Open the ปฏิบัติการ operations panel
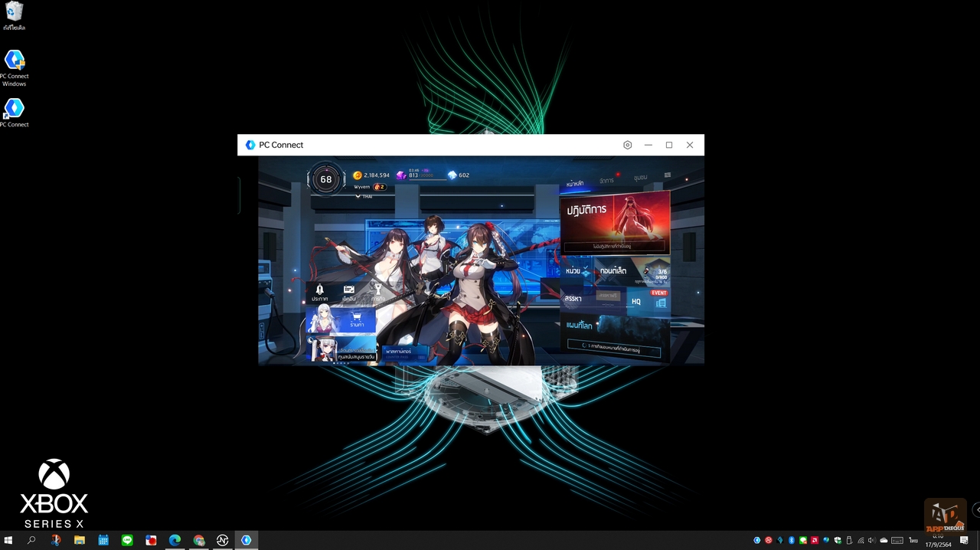980x550 pixels. coord(616,222)
